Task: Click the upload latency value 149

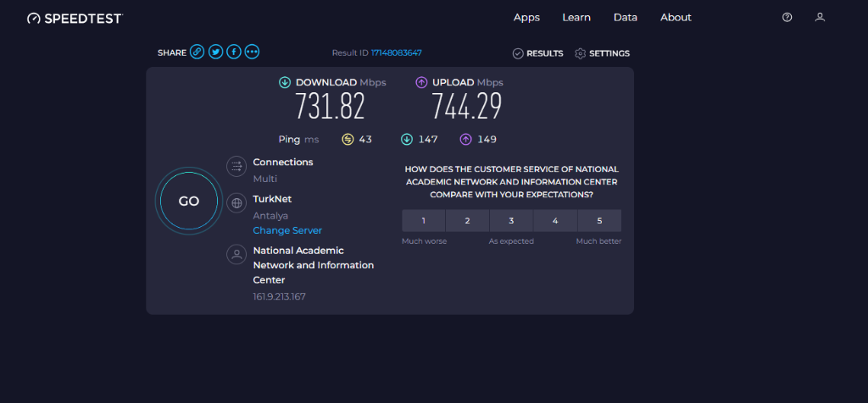Action: click(x=487, y=140)
